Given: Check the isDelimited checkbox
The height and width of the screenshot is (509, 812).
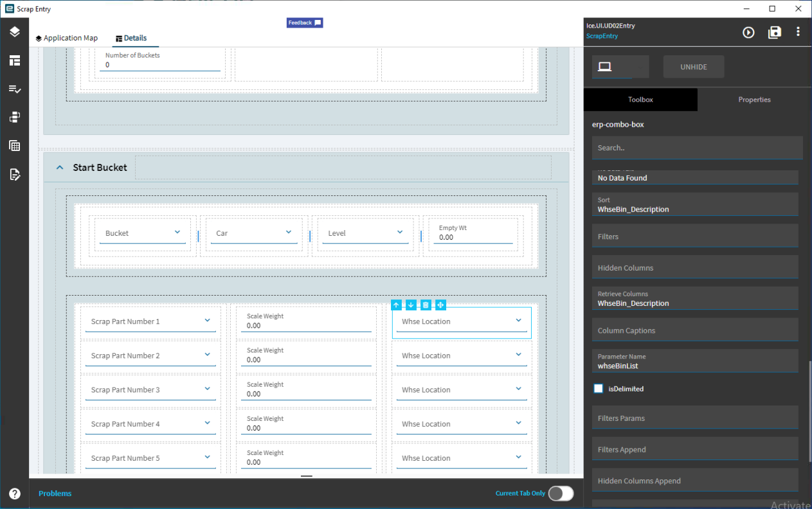Looking at the screenshot, I should click(599, 389).
